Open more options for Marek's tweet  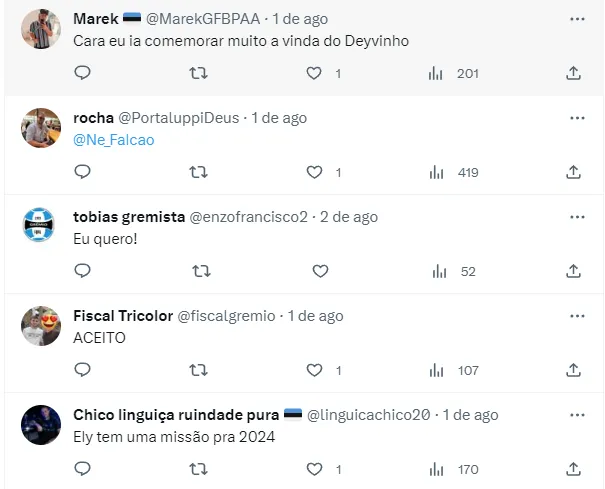pyautogui.click(x=577, y=19)
